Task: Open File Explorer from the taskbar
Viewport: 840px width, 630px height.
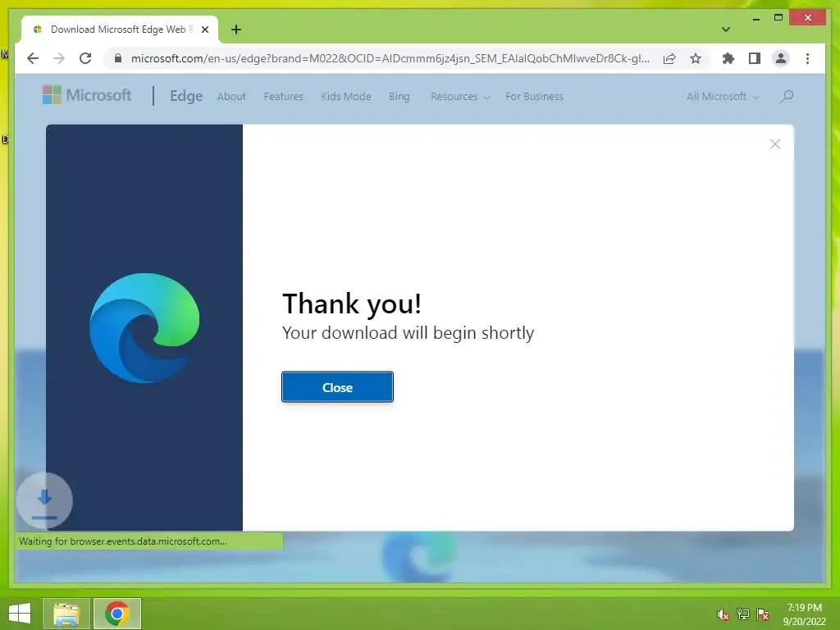Action: point(66,614)
